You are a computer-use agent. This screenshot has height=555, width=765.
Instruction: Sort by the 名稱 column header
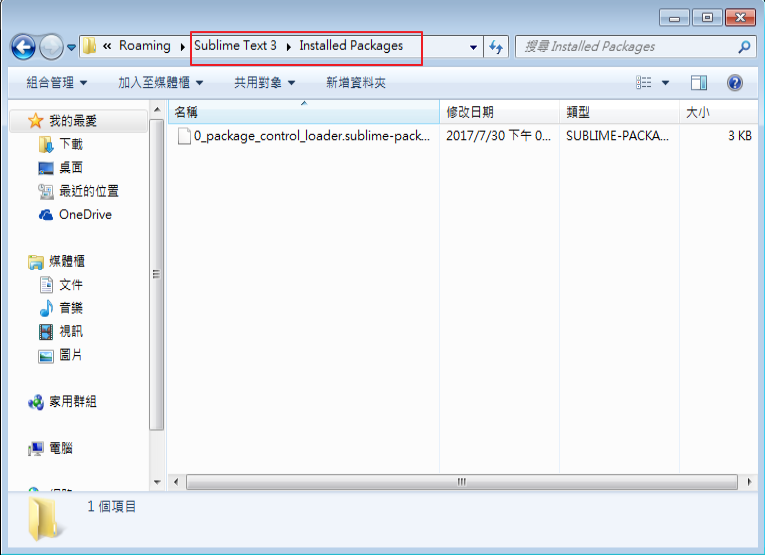click(x=303, y=112)
